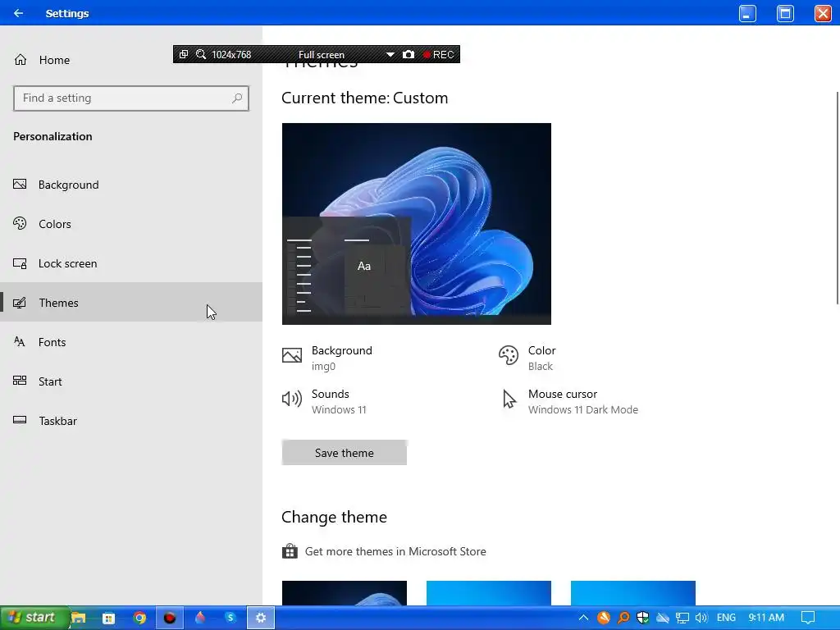The image size is (840, 630).
Task: Open the Microsoft Store taskbar icon
Action: (x=109, y=619)
